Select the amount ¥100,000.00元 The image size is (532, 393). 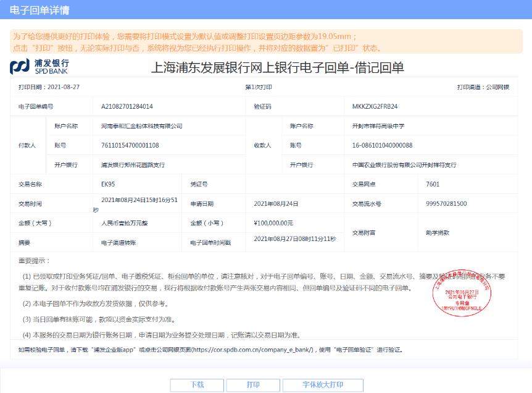pos(273,223)
